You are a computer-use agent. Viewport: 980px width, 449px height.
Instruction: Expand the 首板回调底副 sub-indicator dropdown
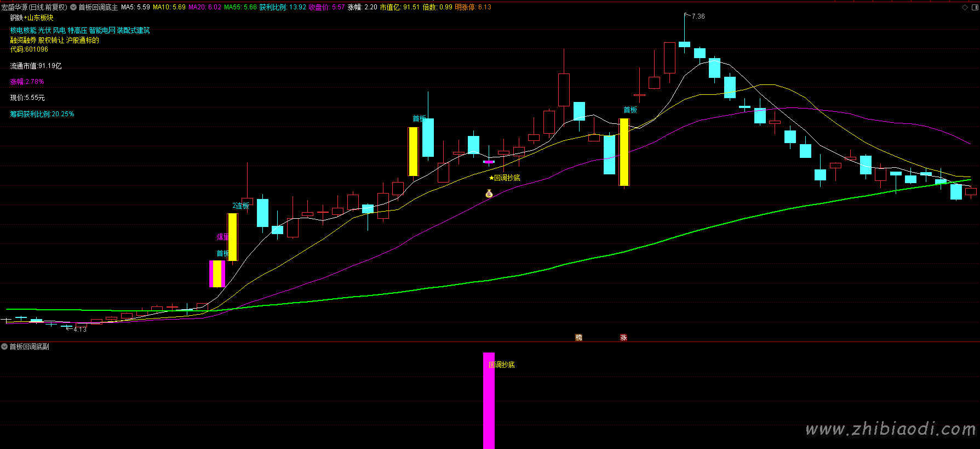(4, 346)
